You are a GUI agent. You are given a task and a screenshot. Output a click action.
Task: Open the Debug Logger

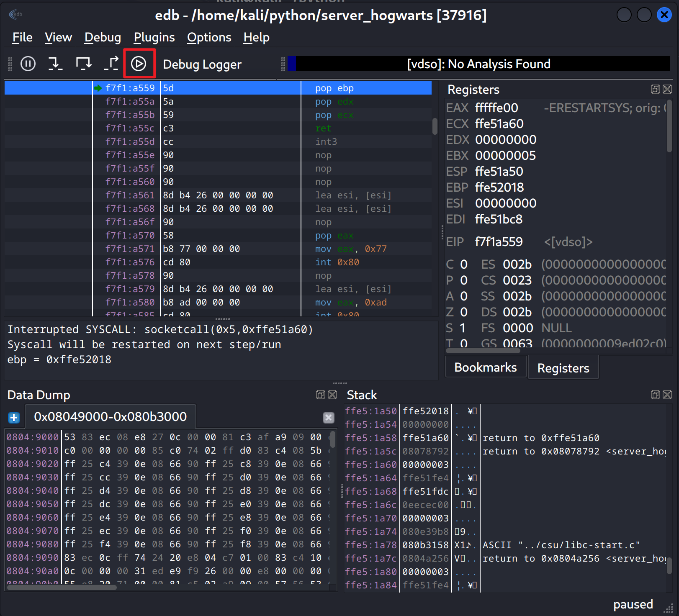202,64
